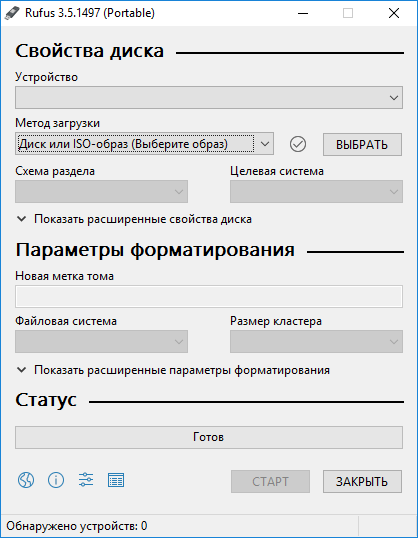The image size is (418, 538).
Task: Minimize the Rufus window
Action: [303, 13]
